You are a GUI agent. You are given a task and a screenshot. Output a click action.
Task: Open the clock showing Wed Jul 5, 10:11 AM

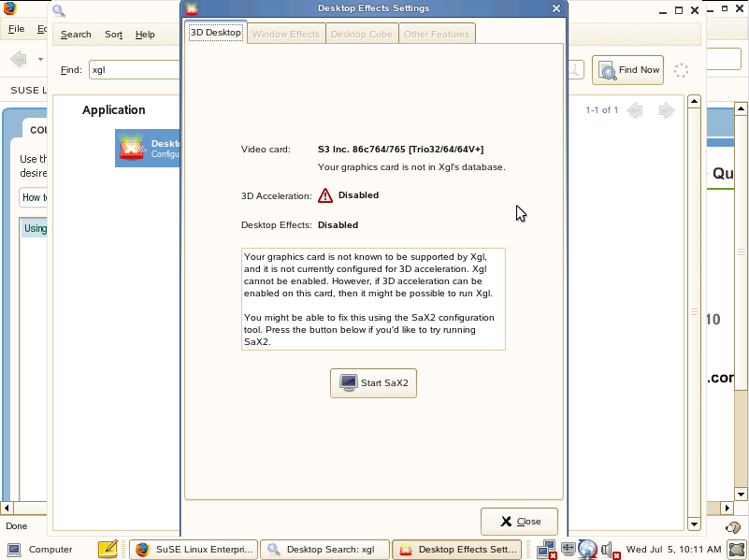pyautogui.click(x=673, y=550)
